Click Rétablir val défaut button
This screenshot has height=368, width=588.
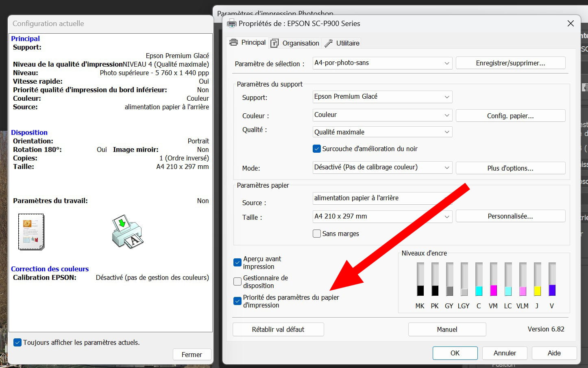click(x=278, y=329)
